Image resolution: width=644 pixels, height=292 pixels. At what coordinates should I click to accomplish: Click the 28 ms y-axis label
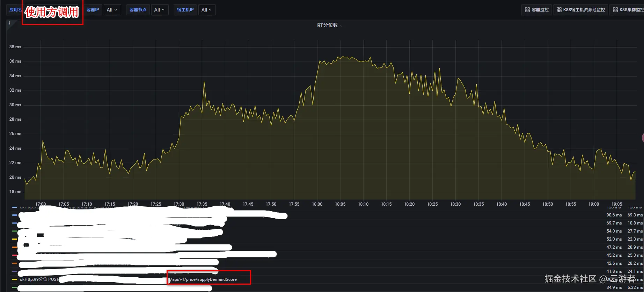15,119
